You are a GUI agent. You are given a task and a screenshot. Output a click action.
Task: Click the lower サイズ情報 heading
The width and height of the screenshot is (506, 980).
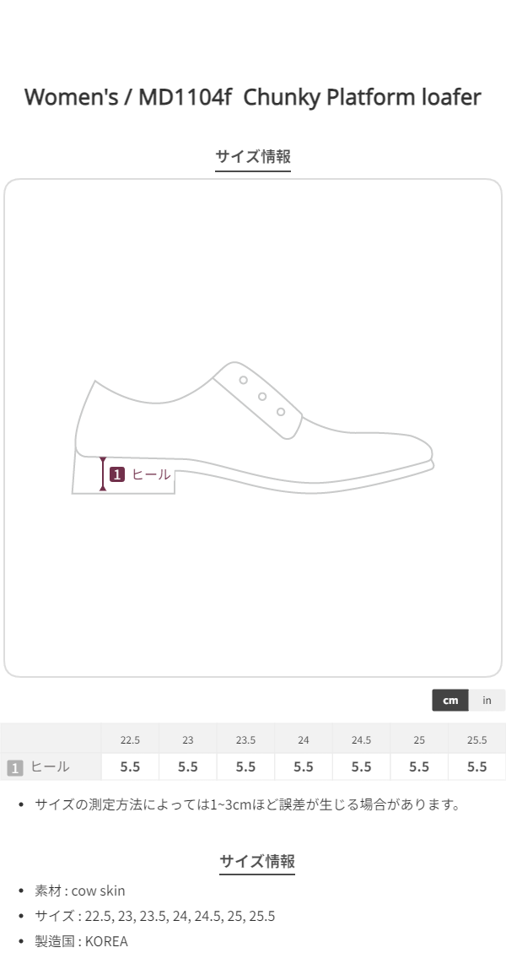click(x=257, y=861)
